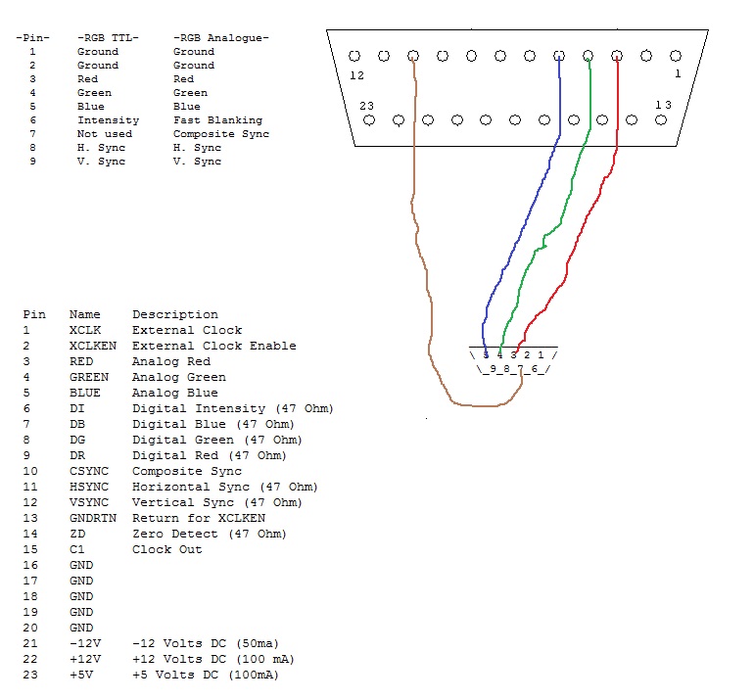Click "Horizontal Sync (47 Ohm)" description
754x700 pixels.
(x=225, y=487)
